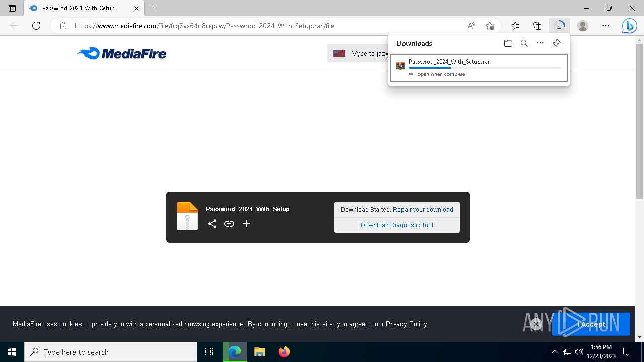Open the Favorites list
Image resolution: width=644 pixels, height=362 pixels.
pos(515,26)
